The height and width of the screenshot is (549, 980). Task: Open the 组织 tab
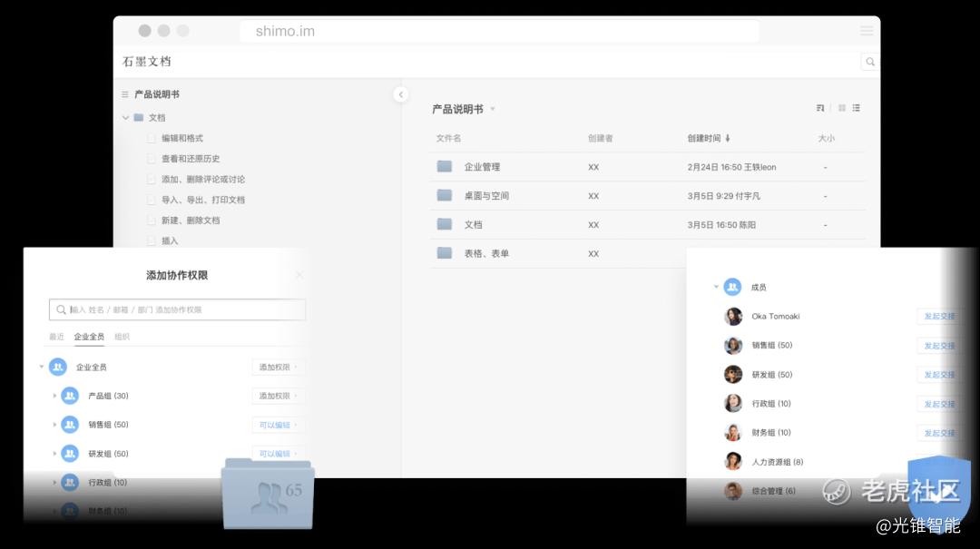tap(122, 337)
